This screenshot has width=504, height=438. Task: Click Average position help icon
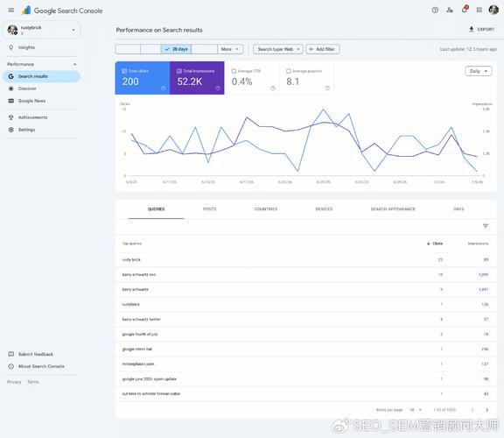pos(327,88)
